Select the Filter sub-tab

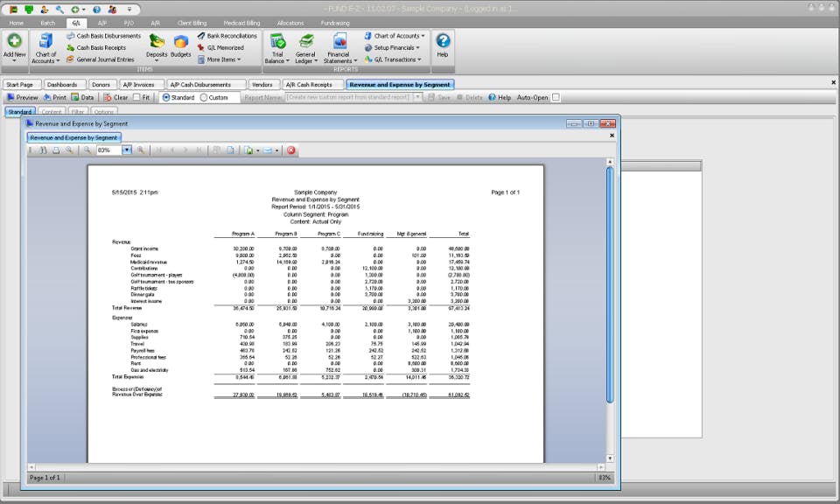pos(78,112)
